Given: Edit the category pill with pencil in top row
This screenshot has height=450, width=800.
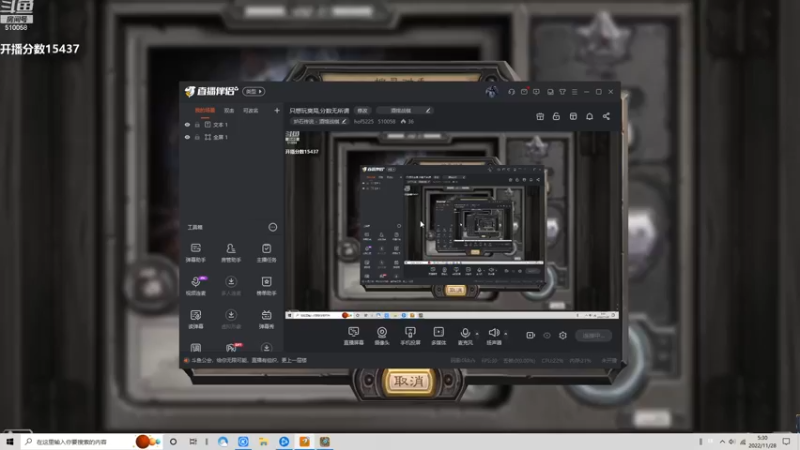Looking at the screenshot, I should (405, 110).
